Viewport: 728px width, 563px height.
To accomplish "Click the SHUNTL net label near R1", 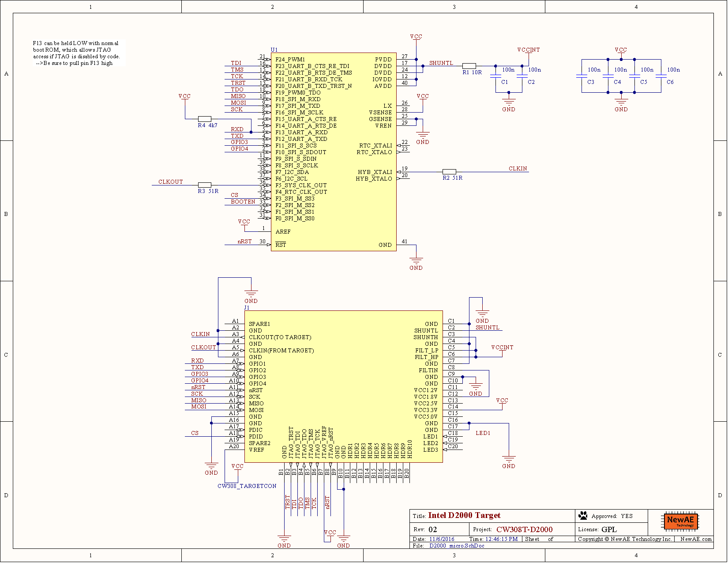I will pos(441,63).
